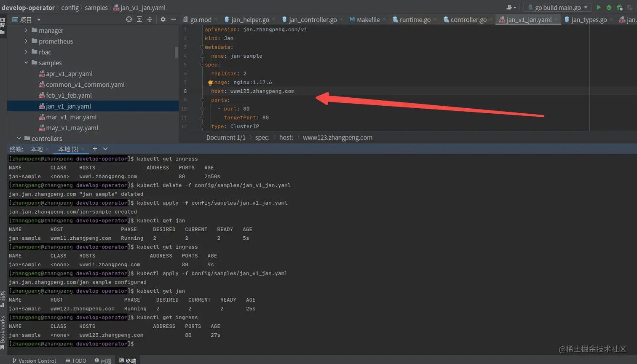637x364 pixels.
Task: Click the replicas: 2 line in editor
Action: (229, 74)
